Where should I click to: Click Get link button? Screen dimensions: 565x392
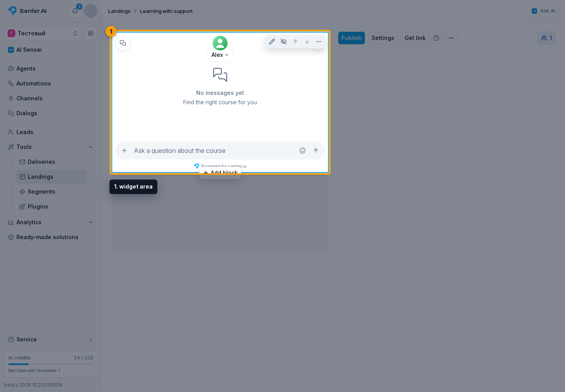(x=415, y=38)
